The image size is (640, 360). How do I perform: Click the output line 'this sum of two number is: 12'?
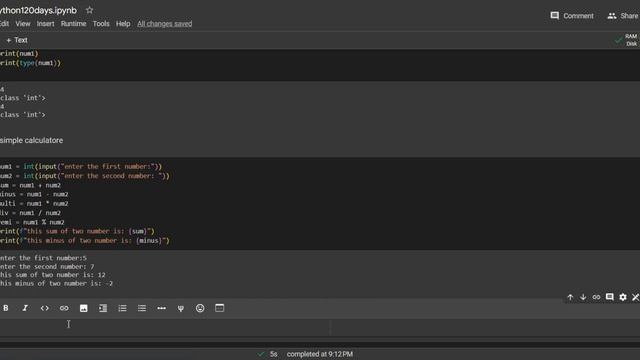coord(53,275)
